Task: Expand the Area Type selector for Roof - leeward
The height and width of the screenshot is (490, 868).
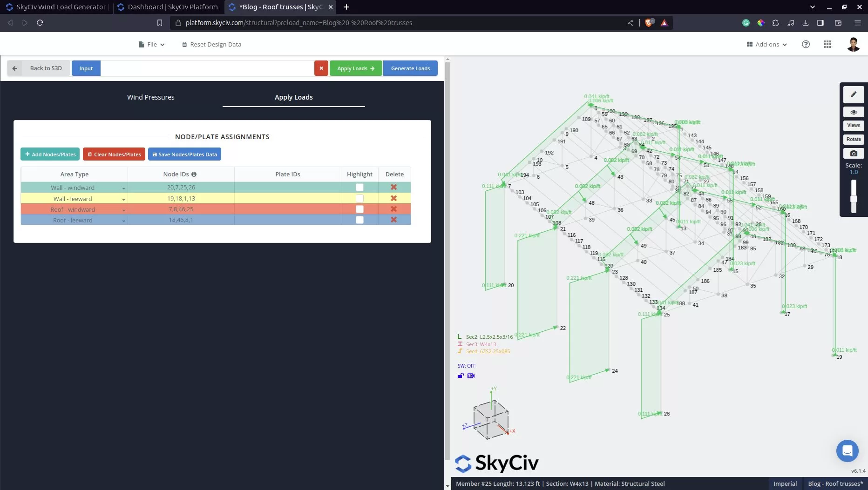Action: point(123,220)
